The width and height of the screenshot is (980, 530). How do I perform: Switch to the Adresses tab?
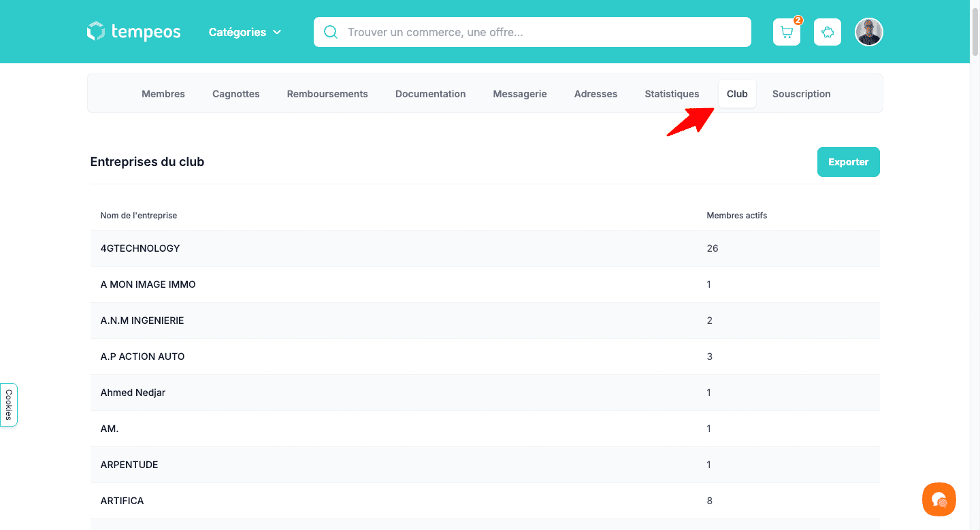595,94
